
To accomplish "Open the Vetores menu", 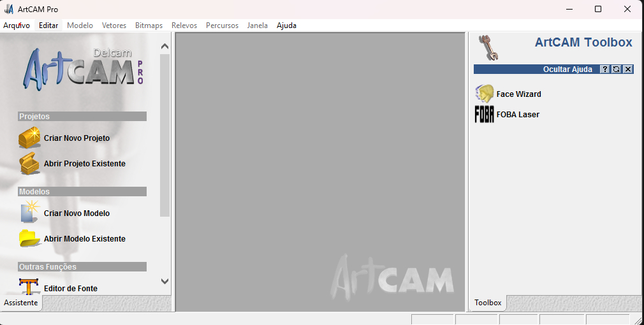I will coord(114,25).
